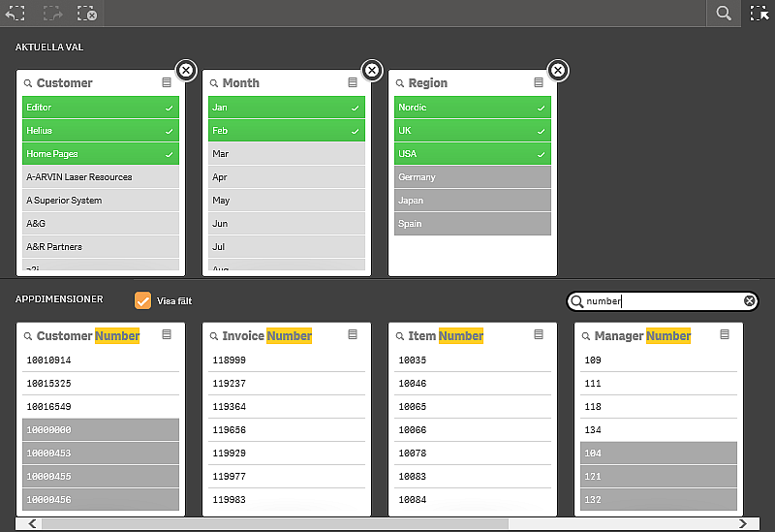This screenshot has width=775, height=532.
Task: Open Customer Number list menu icon
Action: [x=167, y=334]
